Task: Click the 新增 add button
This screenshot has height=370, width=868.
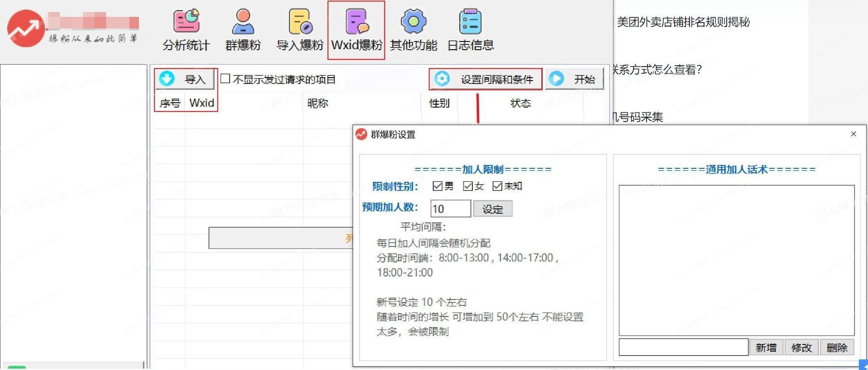Action: tap(766, 347)
